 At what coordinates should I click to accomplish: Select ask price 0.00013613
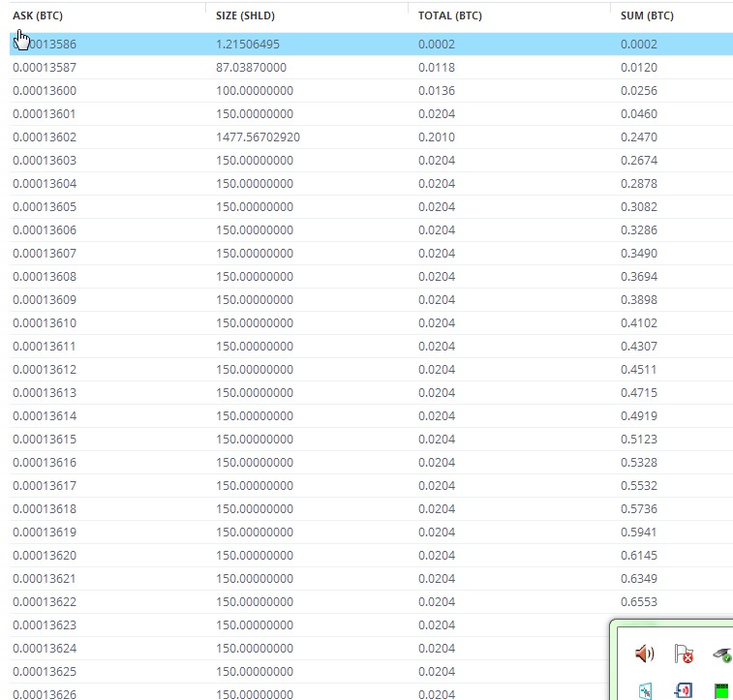pos(45,392)
